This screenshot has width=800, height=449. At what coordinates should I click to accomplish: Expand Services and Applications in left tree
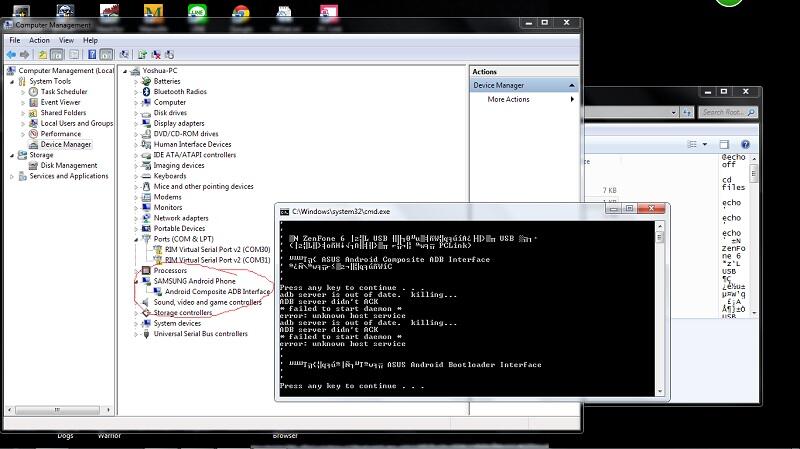[x=11, y=176]
